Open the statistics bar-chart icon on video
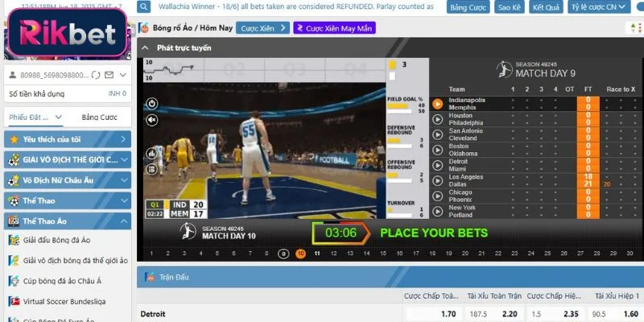Image resolution: width=644 pixels, height=322 pixels. coord(151,153)
